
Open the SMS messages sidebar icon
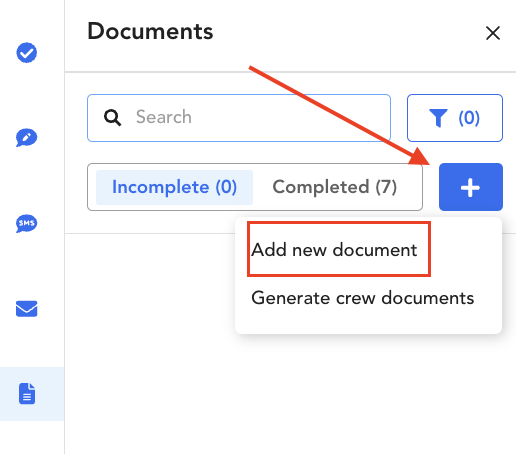coord(27,223)
